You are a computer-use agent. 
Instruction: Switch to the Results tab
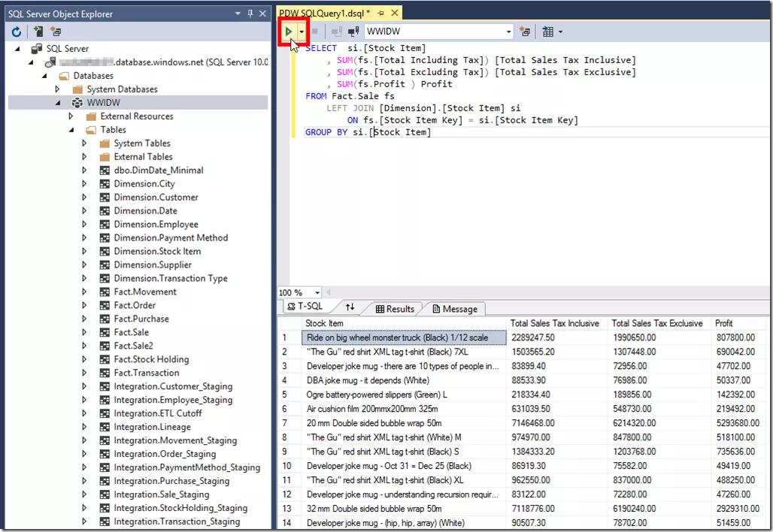[395, 309]
